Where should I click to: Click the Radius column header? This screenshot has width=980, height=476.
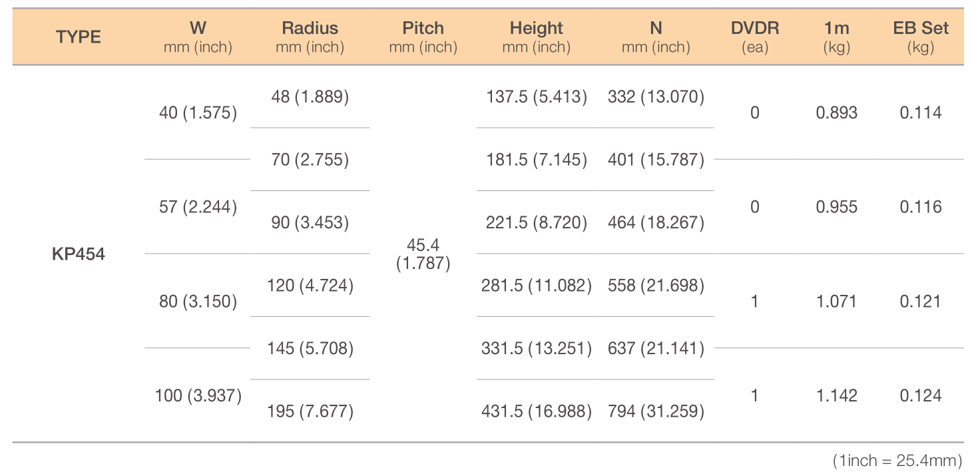pyautogui.click(x=310, y=37)
